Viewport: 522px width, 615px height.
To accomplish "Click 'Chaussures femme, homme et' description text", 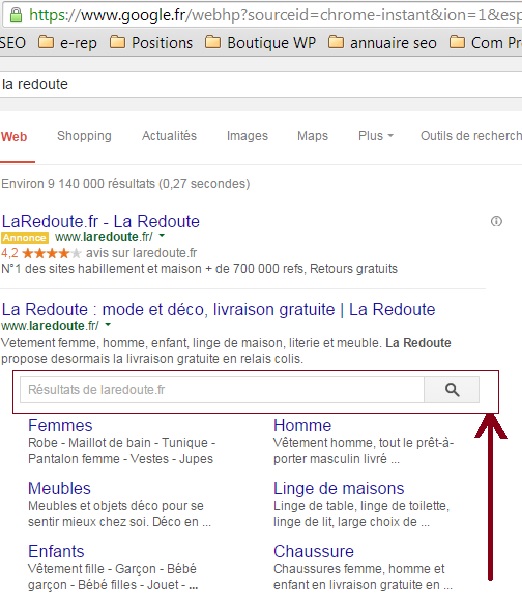I will (359, 569).
